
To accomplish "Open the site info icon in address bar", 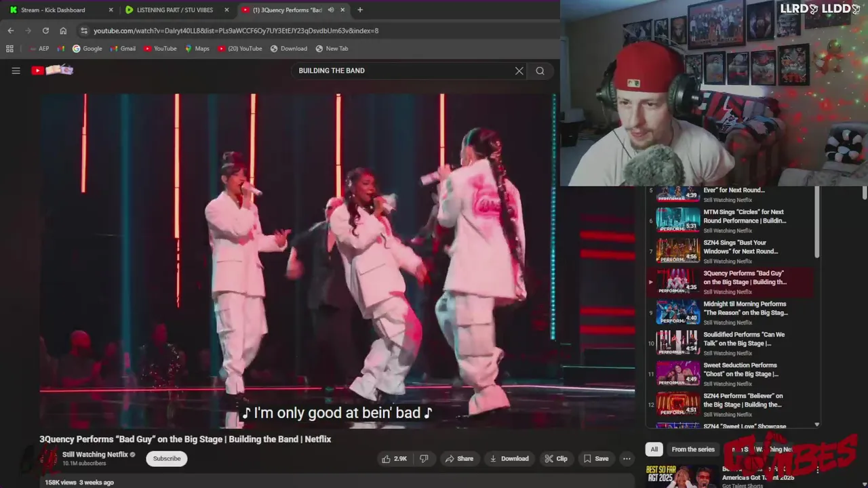I will coord(83,30).
